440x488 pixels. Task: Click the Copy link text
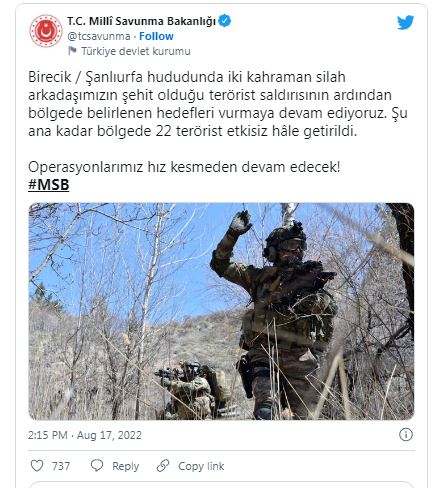point(201,466)
